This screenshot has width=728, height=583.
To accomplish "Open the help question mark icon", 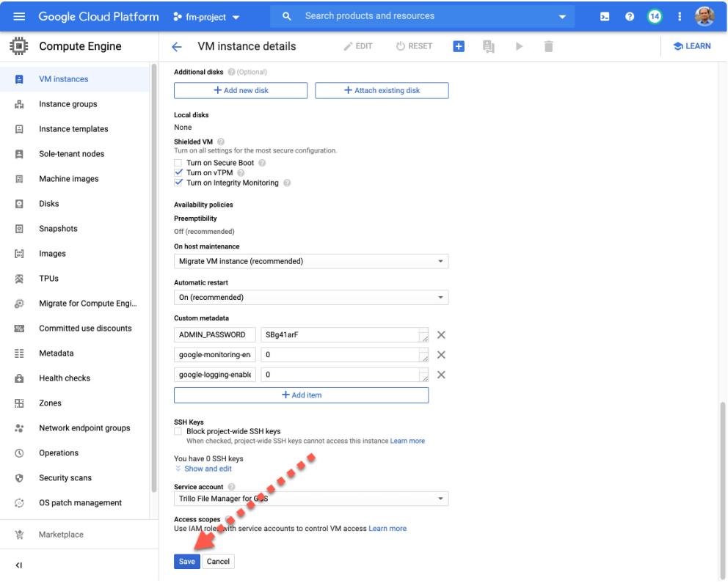I will [x=630, y=17].
